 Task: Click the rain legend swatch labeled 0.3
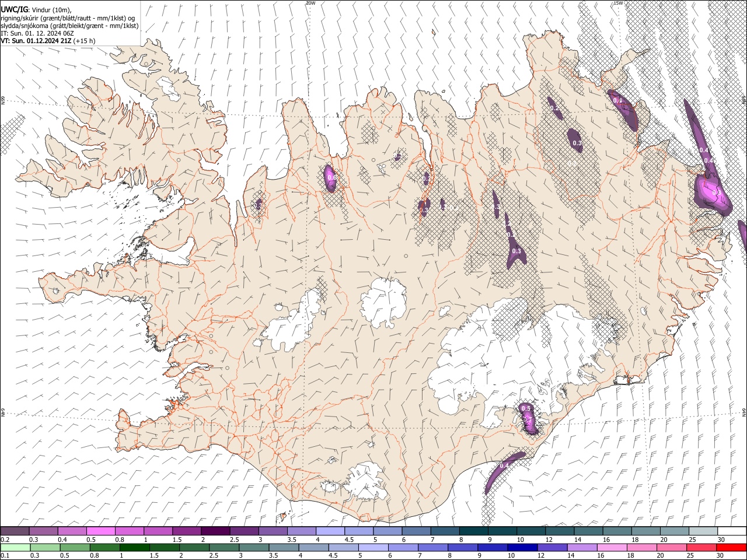click(45, 547)
